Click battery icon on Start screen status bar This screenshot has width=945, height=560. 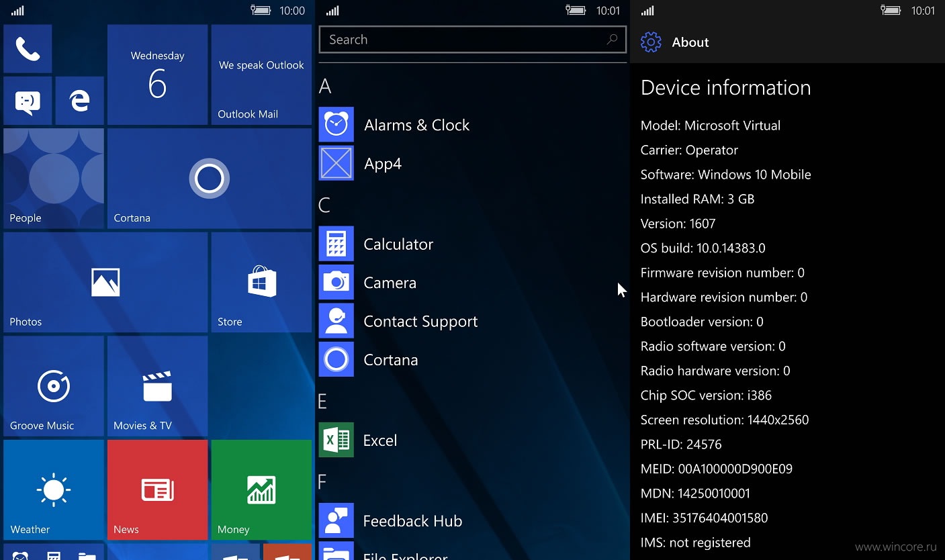point(260,10)
